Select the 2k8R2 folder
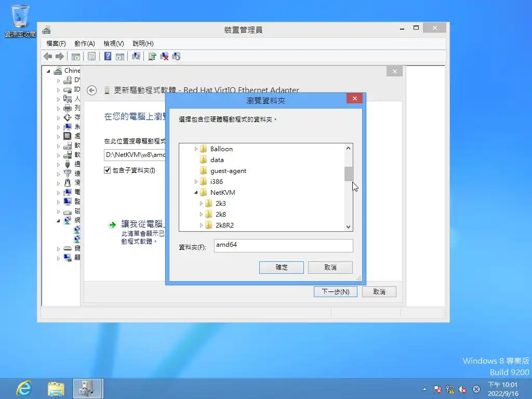 [224, 225]
